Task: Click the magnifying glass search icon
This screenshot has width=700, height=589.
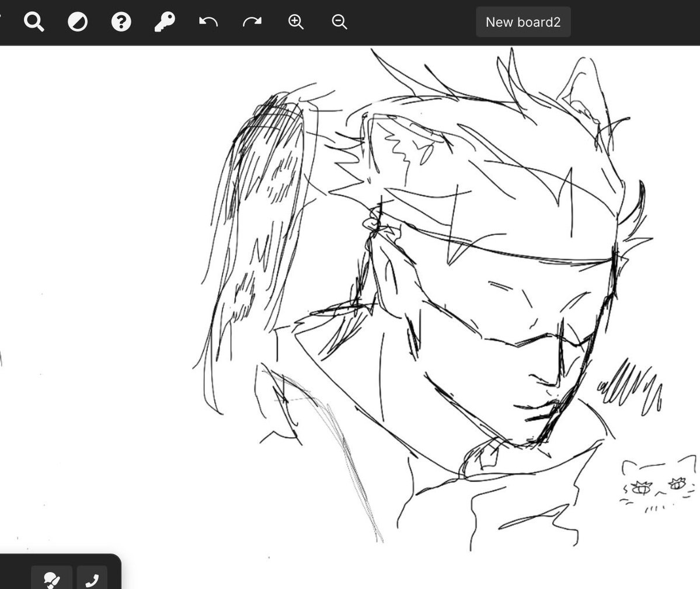Action: [34, 22]
